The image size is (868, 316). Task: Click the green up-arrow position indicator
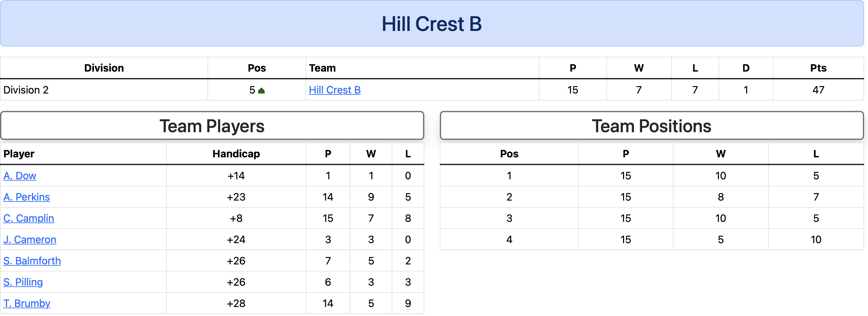[261, 90]
